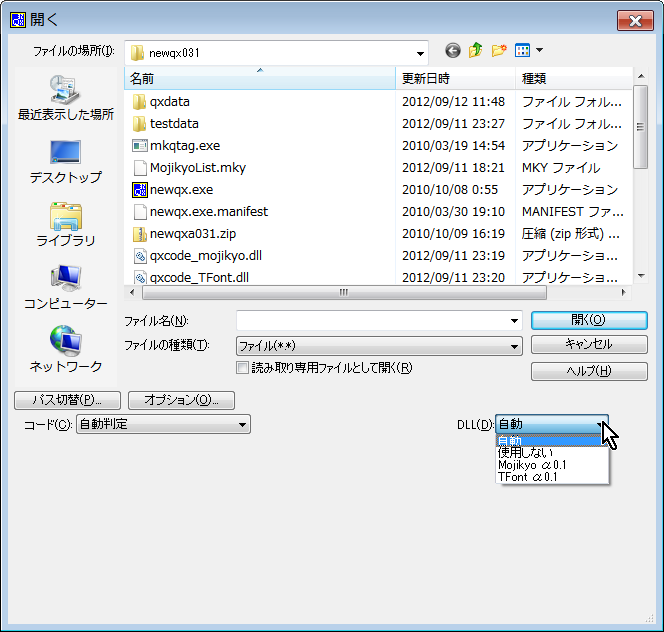Create a new folder icon

tap(499, 50)
